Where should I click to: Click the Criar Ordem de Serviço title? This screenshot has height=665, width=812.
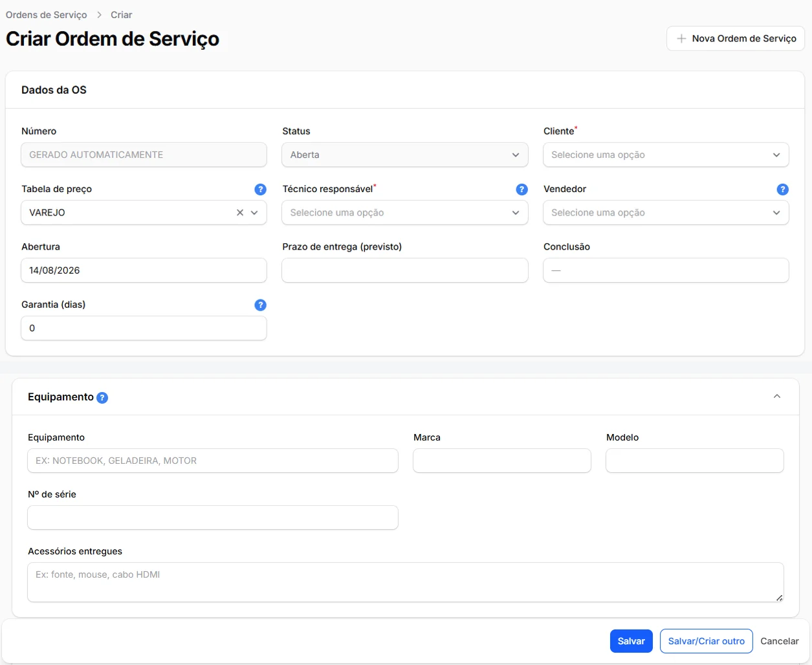[113, 39]
